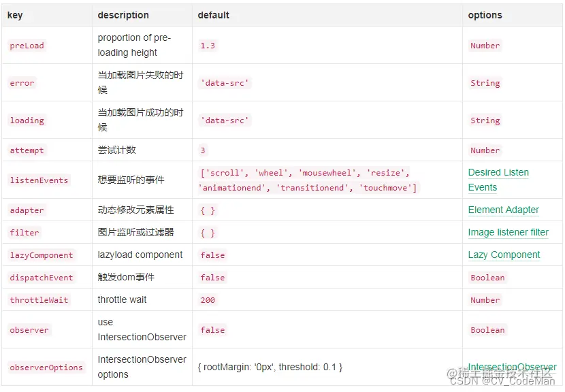Open the Lazy Component link

(x=504, y=255)
